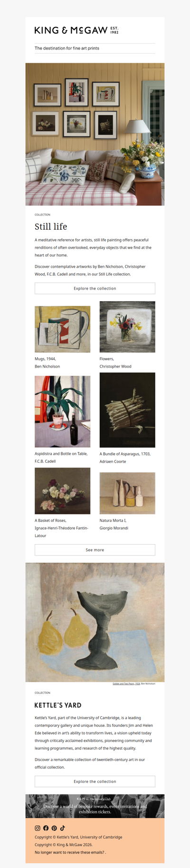Click the living room hero image
Viewport: 190px width, 868px height.
(95, 134)
